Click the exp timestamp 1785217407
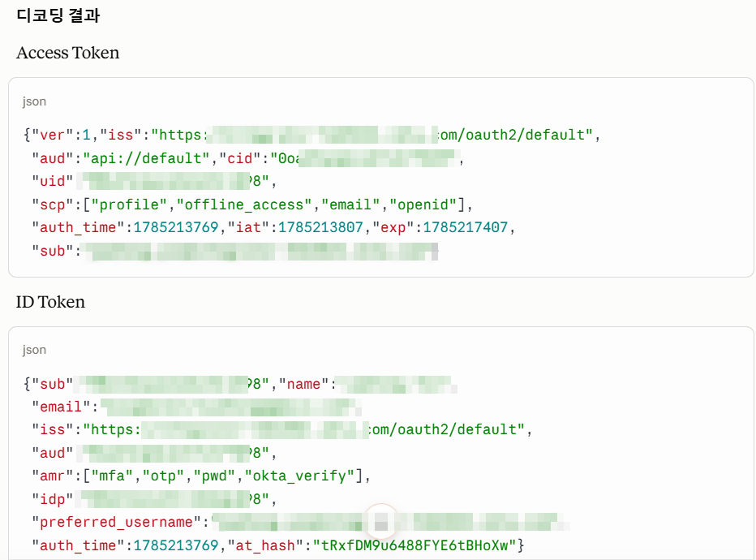The height and width of the screenshot is (560, 756). [466, 227]
